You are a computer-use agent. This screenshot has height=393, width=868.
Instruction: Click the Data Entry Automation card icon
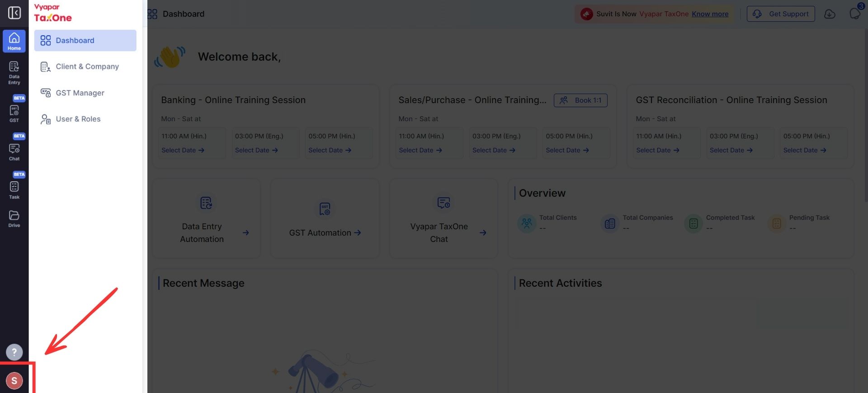206,203
